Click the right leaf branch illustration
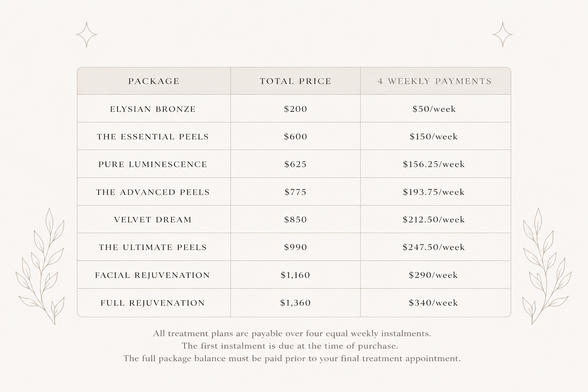Viewport: 588px width, 392px height. 547,266
